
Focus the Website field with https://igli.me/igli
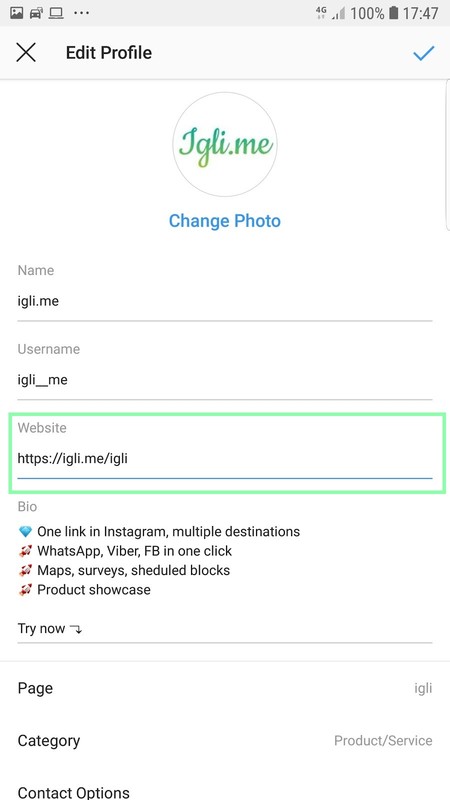click(x=224, y=459)
